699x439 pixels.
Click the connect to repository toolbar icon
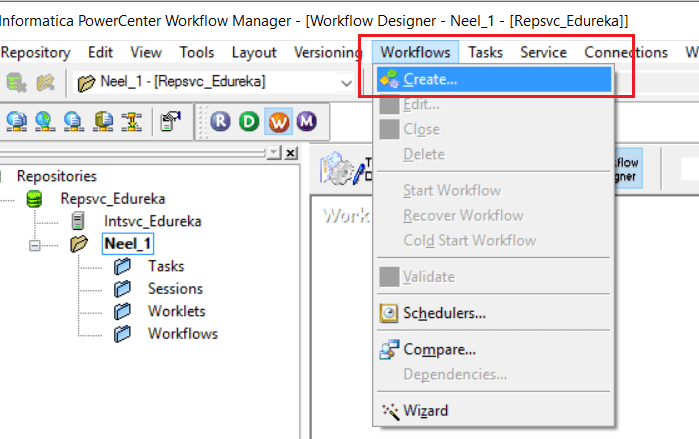[16, 82]
